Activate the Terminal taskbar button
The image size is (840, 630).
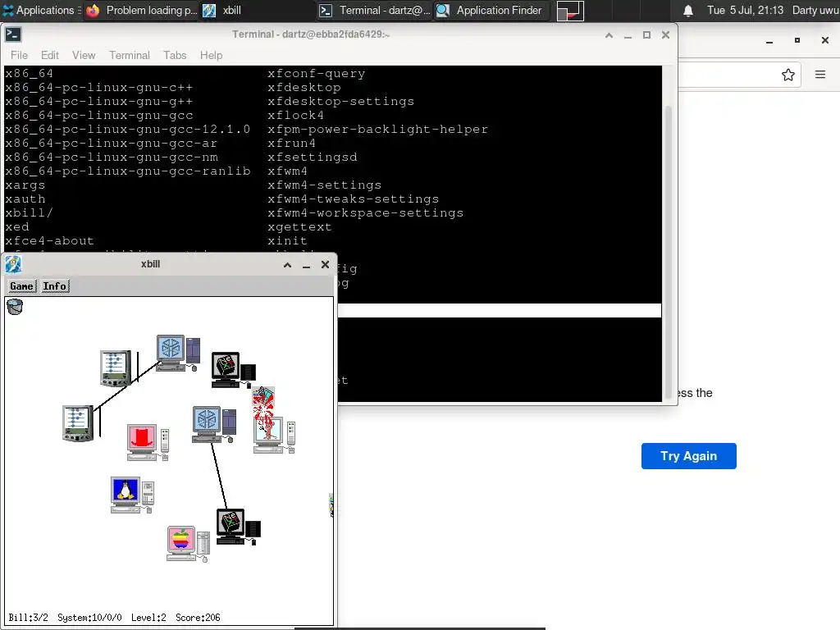click(374, 10)
